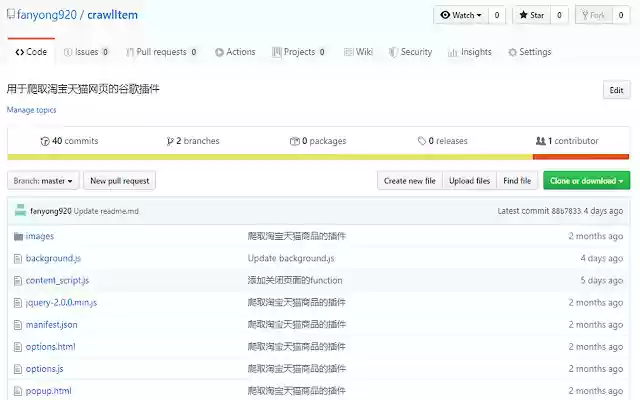640x400 pixels.
Task: Switch to the Code tab
Action: [31, 52]
